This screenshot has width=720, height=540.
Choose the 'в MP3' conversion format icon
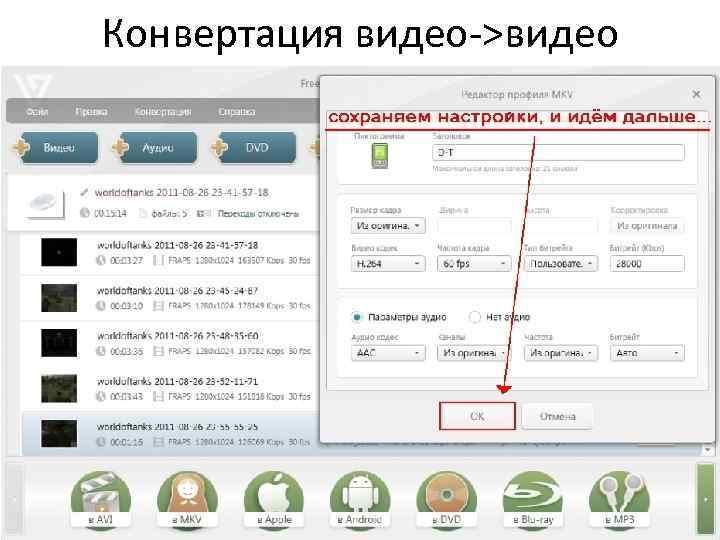(619, 500)
